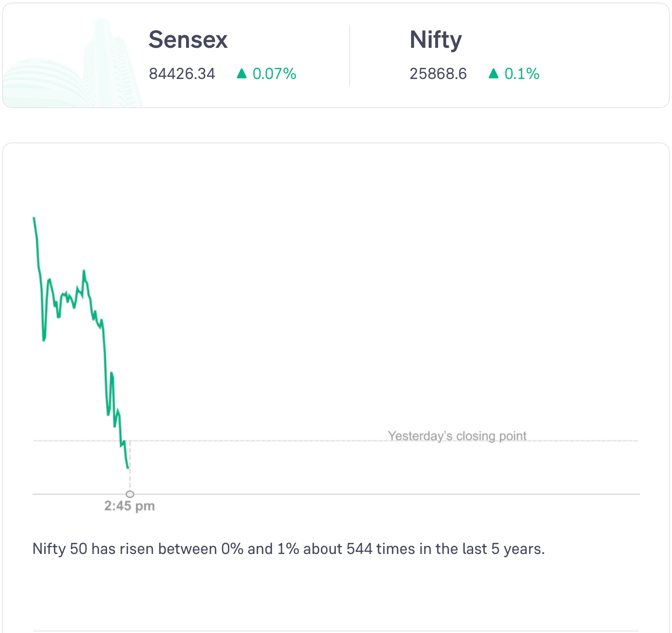Click the Sensex heading
The width and height of the screenshot is (672, 633).
tap(188, 40)
